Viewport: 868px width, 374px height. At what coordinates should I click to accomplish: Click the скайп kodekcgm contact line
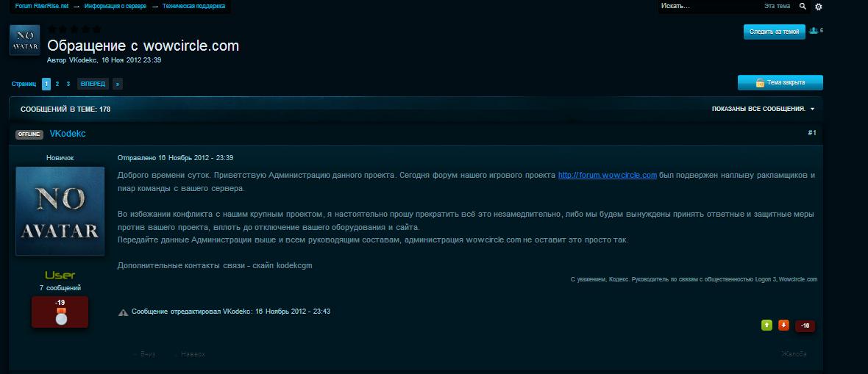click(215, 265)
